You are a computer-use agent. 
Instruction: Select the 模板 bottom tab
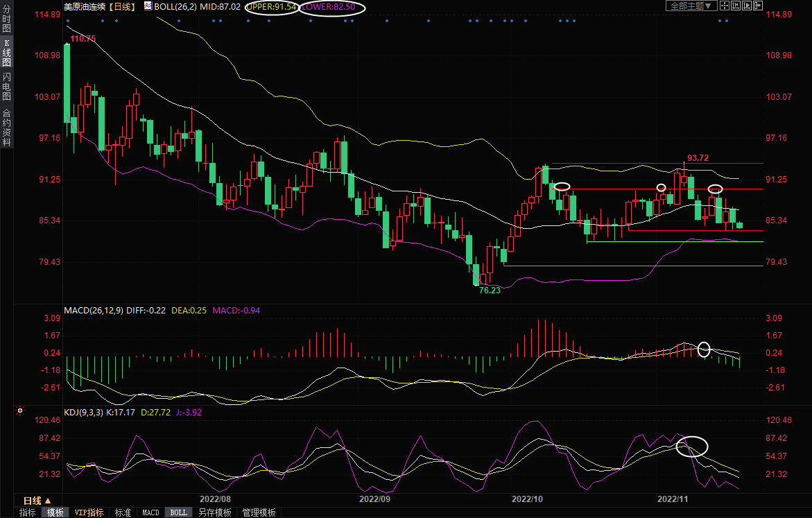(x=55, y=512)
